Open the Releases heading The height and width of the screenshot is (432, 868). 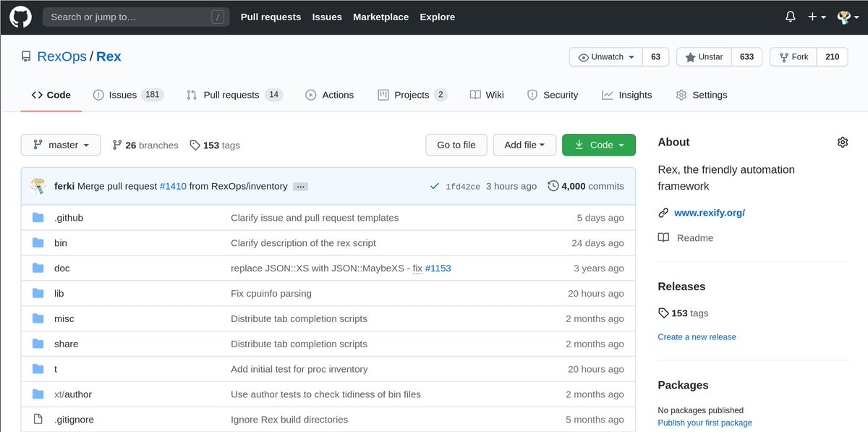pyautogui.click(x=681, y=287)
